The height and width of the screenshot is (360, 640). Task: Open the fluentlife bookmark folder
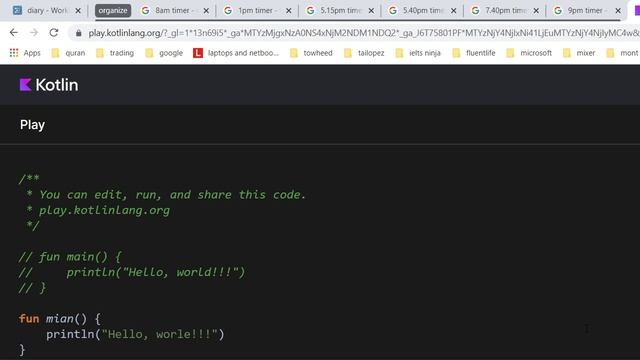pos(474,53)
